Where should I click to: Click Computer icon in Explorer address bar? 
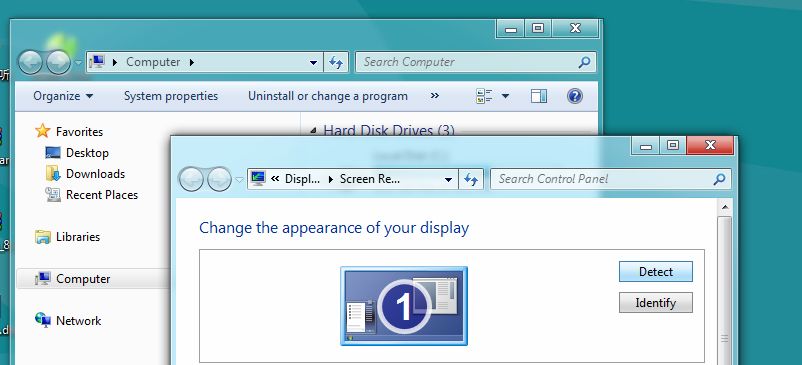click(97, 62)
